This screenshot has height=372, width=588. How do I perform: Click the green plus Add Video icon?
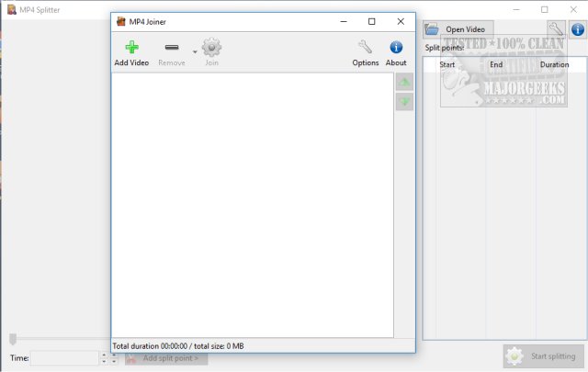131,47
